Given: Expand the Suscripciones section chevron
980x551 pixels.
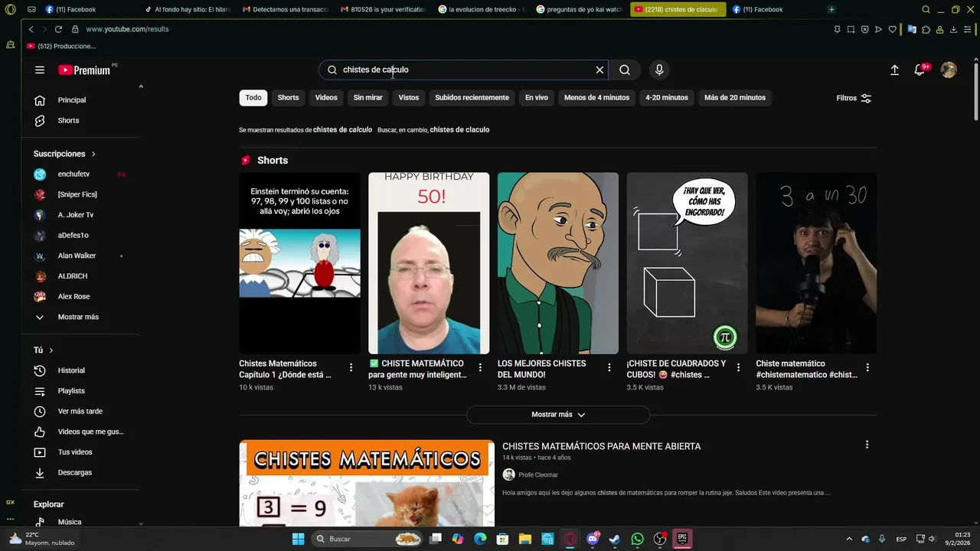Looking at the screenshot, I should (93, 154).
